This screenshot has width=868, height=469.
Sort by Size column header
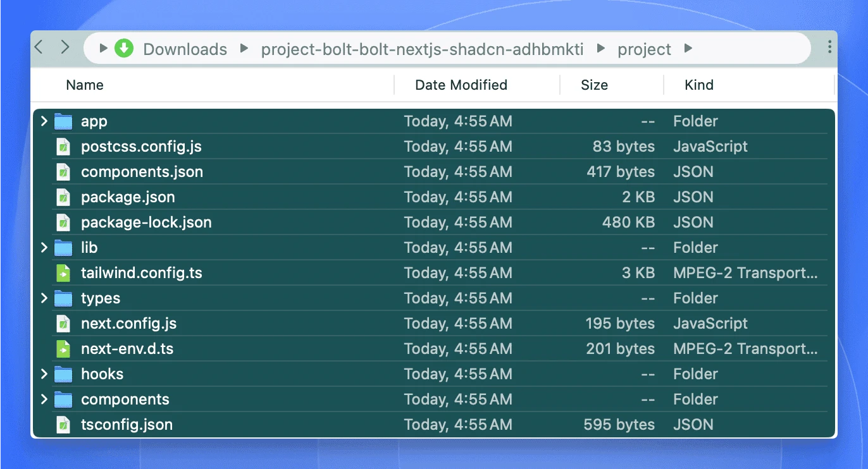click(x=594, y=85)
